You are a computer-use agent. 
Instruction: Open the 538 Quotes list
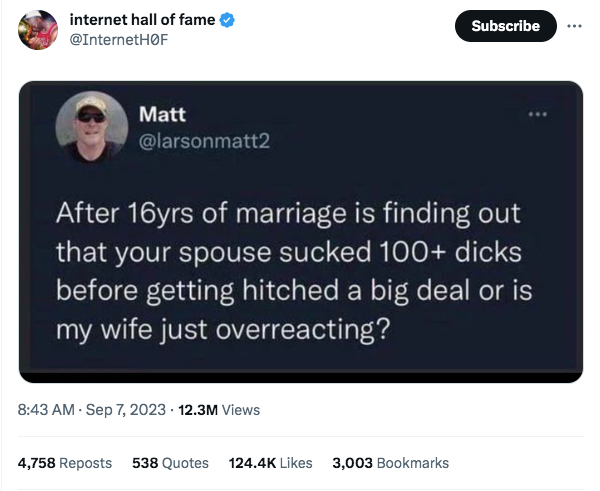[170, 463]
